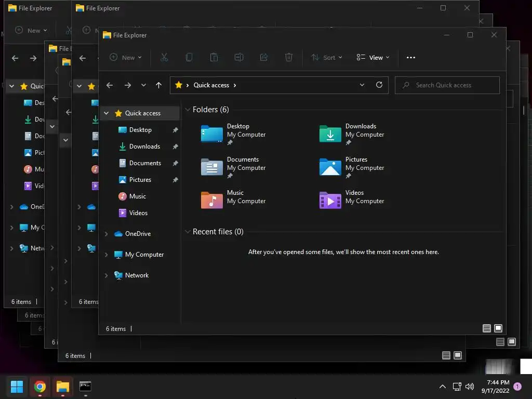Expand the My Computer tree node
The height and width of the screenshot is (399, 532).
coord(106,255)
